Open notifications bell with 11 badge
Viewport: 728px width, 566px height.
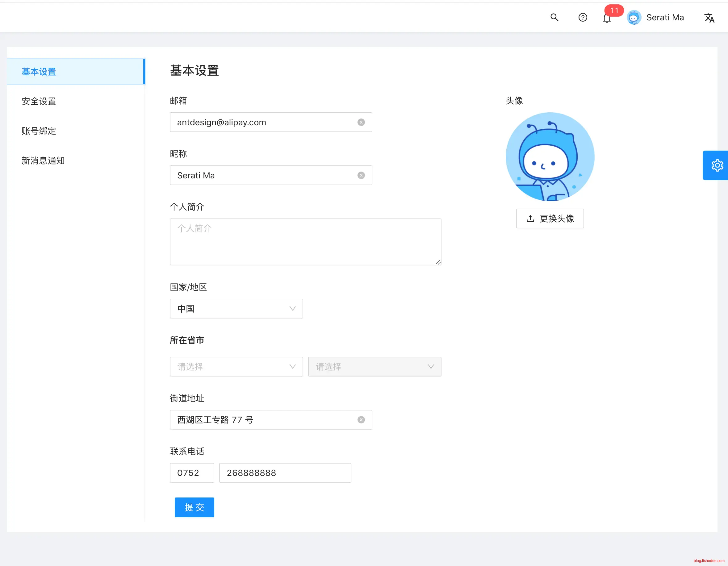click(x=607, y=18)
